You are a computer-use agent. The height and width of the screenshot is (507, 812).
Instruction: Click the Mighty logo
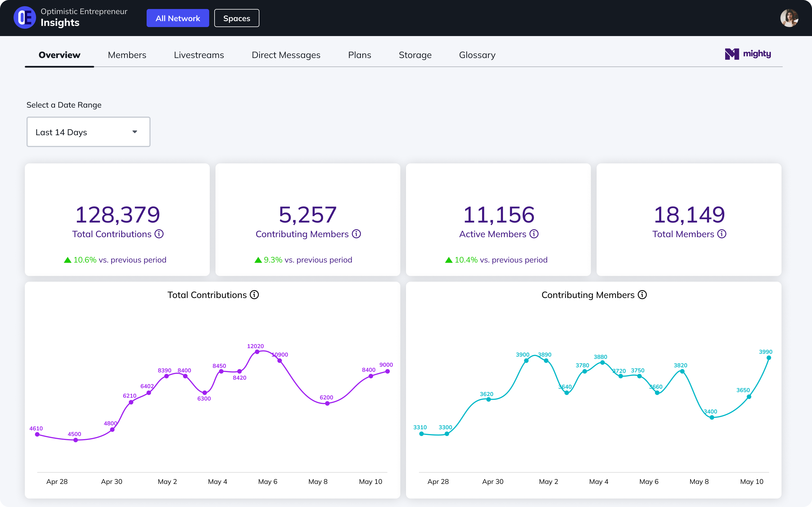tap(748, 54)
